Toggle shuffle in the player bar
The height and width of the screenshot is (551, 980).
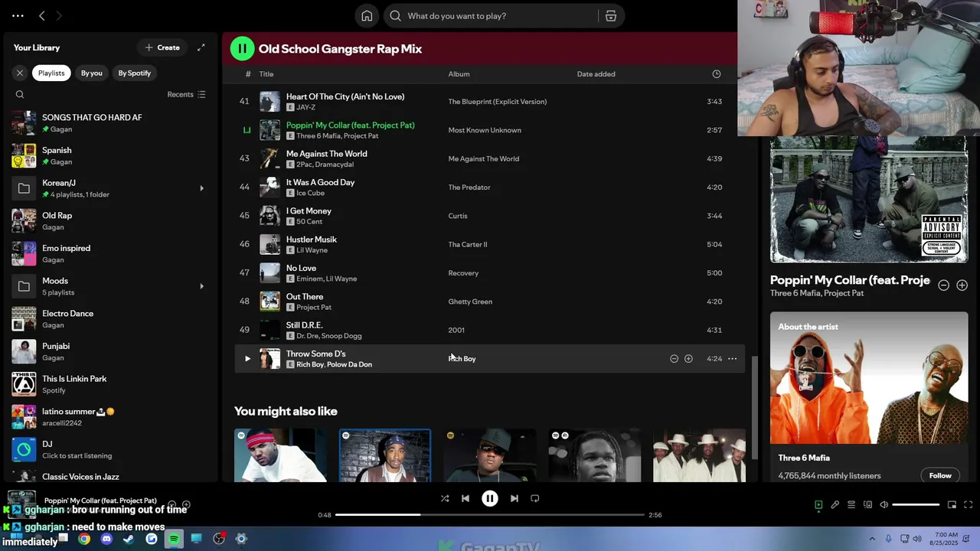445,498
